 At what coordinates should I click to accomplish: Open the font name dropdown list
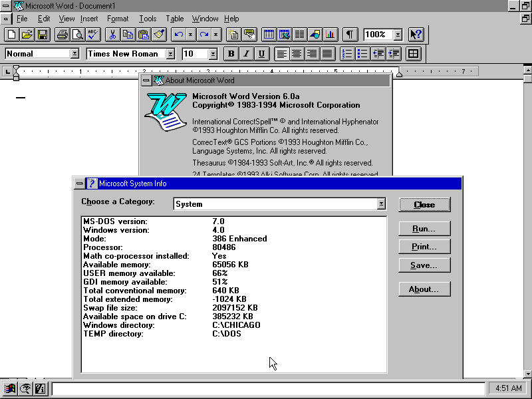click(170, 54)
